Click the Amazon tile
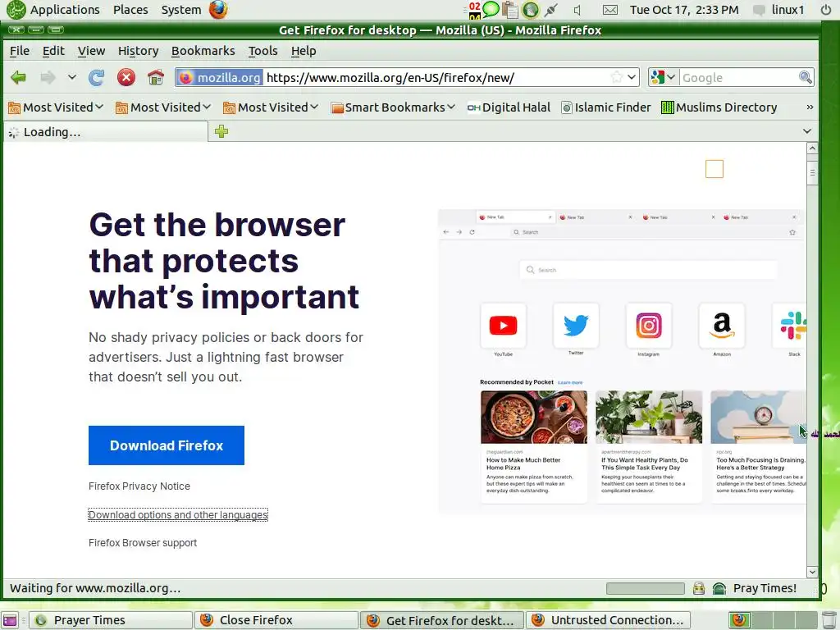Viewport: 840px width, 630px height. click(722, 326)
